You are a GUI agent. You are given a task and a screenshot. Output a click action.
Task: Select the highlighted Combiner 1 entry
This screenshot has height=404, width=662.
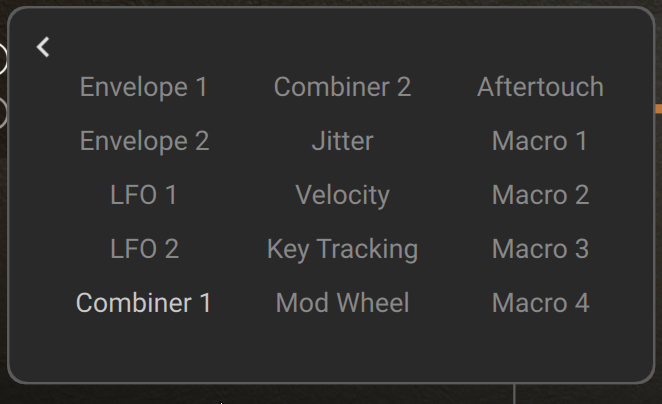[144, 303]
